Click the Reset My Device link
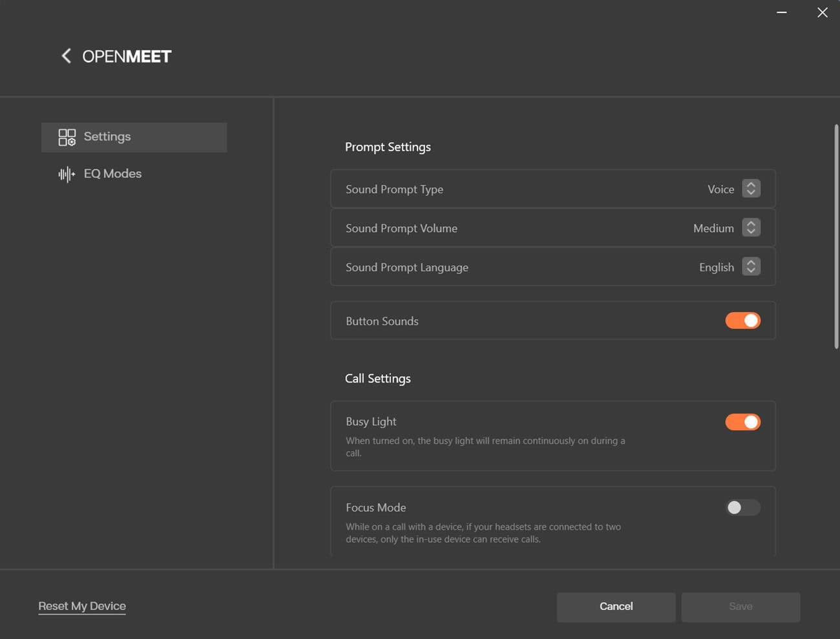 (82, 606)
